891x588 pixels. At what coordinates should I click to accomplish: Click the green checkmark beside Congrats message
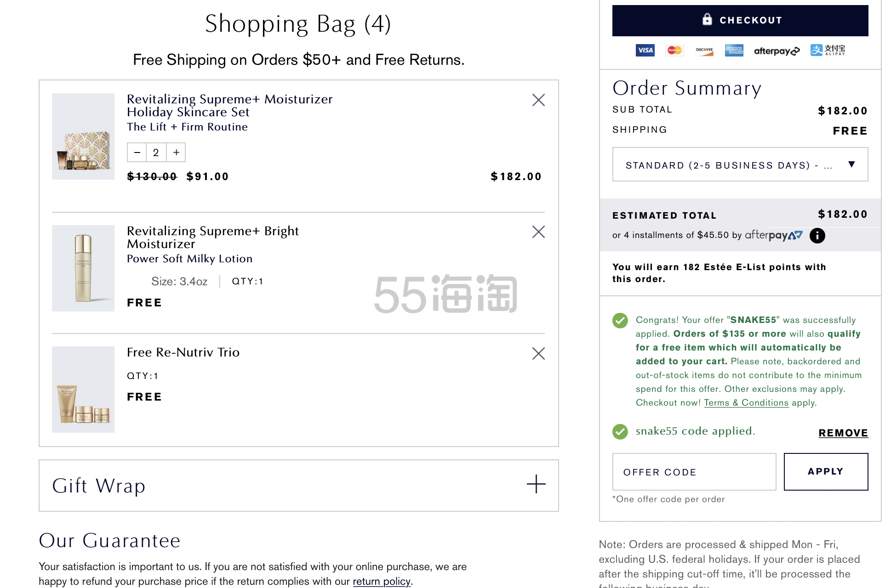point(620,321)
